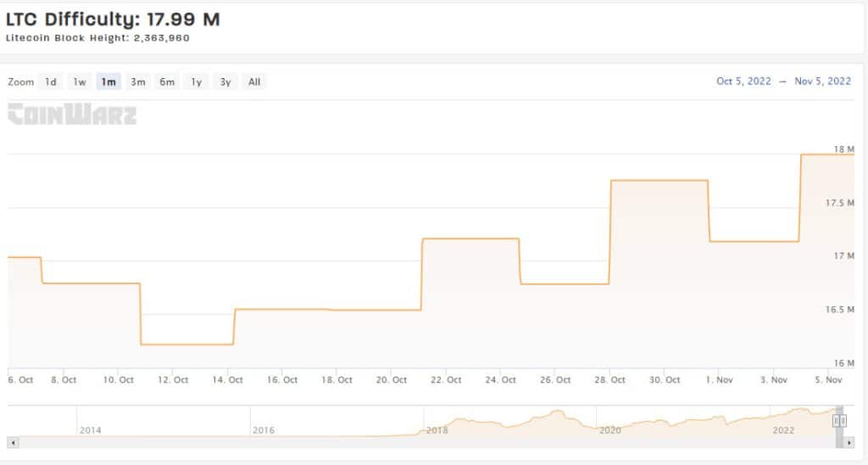Set zoom range to 3y
Viewport: 868px width, 465px height.
click(x=225, y=82)
